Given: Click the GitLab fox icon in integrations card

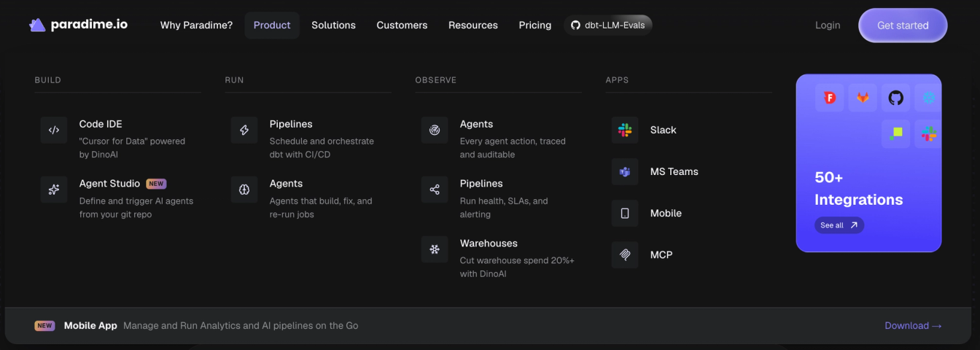Looking at the screenshot, I should pyautogui.click(x=863, y=98).
